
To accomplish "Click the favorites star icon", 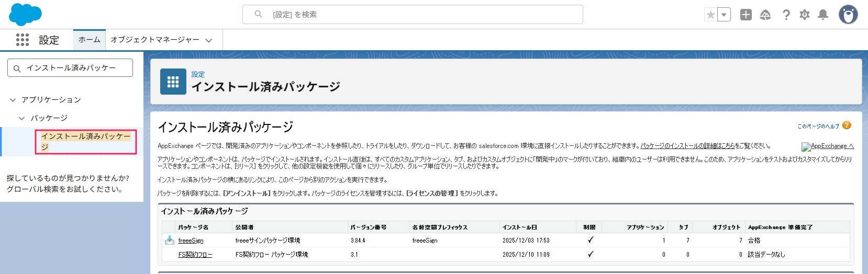I will (710, 15).
